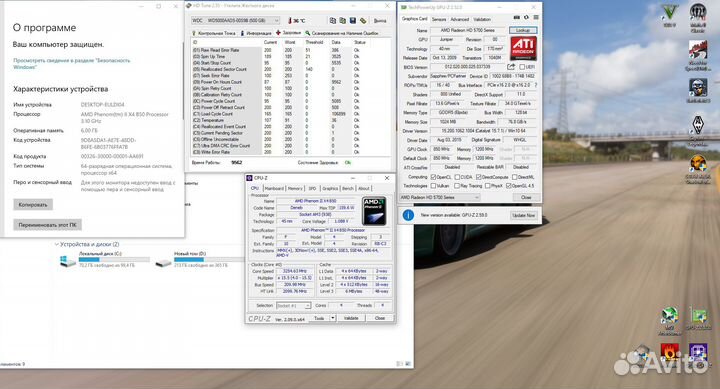
Task: Click the CPU-Z title bar app icon
Action: (x=249, y=178)
